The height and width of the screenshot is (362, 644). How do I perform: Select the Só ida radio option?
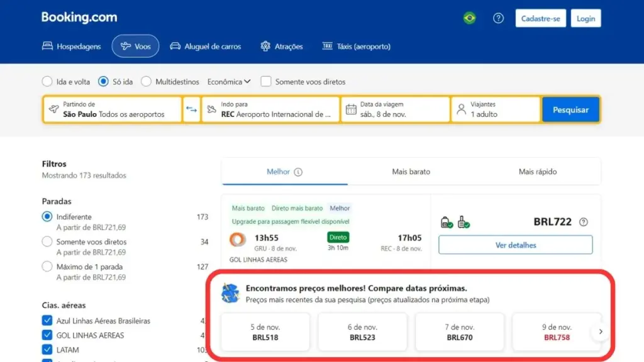click(x=103, y=81)
